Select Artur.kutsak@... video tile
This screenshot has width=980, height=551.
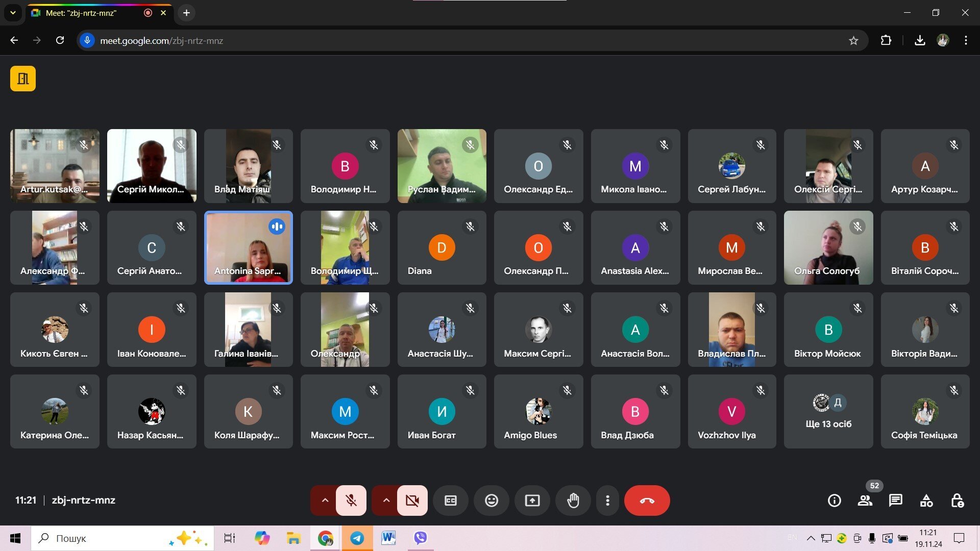tap(55, 166)
